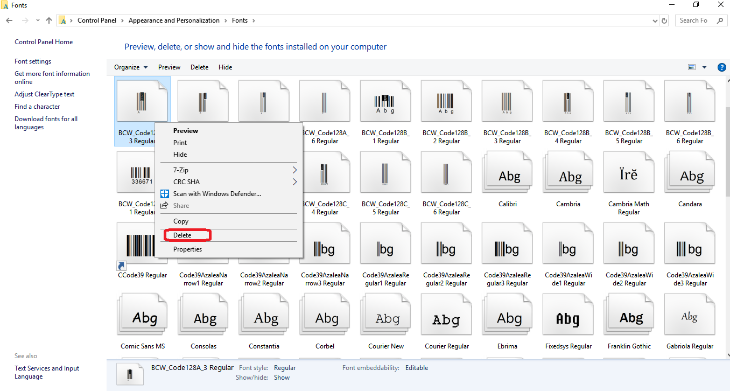Choose Hide in the context menu

pos(180,155)
